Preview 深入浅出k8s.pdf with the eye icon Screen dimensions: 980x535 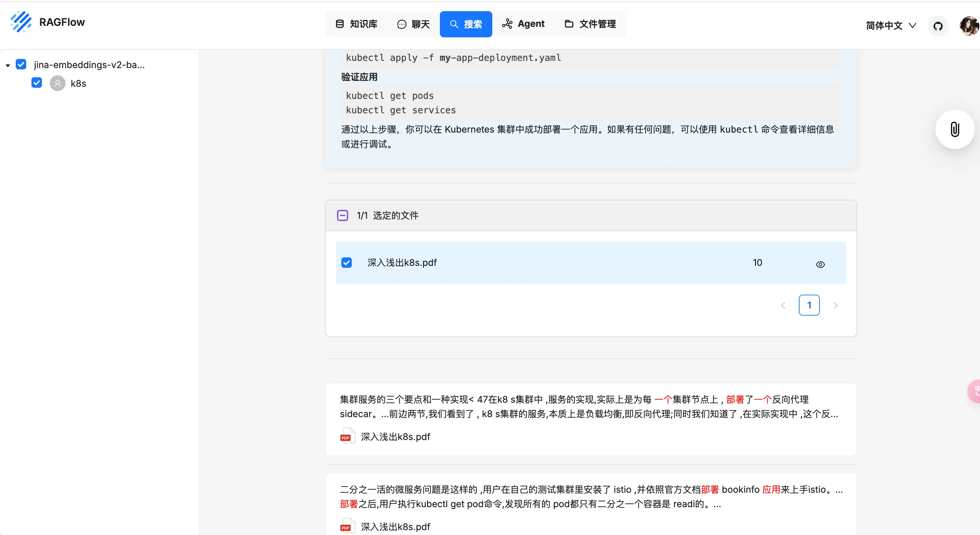820,264
